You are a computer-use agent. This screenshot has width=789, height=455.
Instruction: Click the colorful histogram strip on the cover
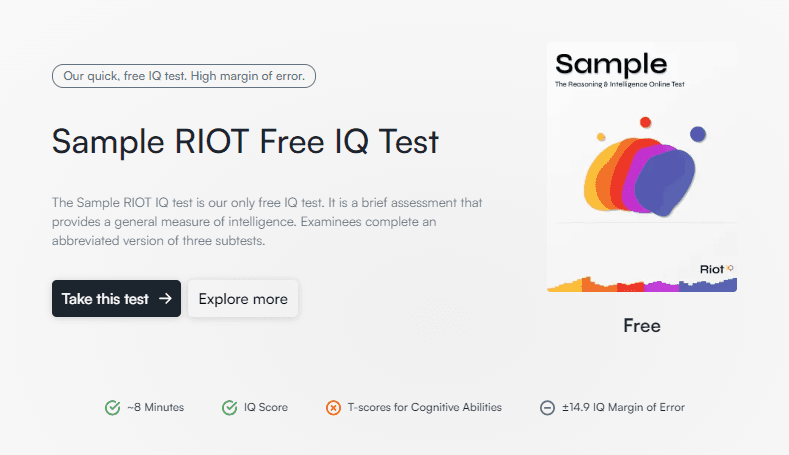tap(641, 285)
